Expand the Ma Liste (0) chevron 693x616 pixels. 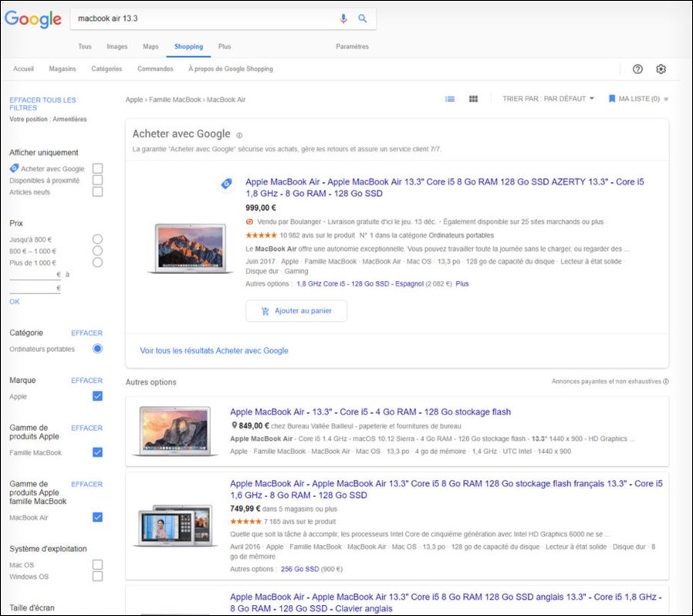[666, 99]
